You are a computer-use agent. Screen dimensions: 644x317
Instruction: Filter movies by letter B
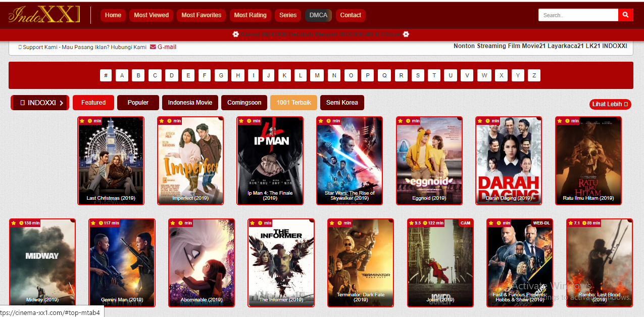tap(138, 76)
